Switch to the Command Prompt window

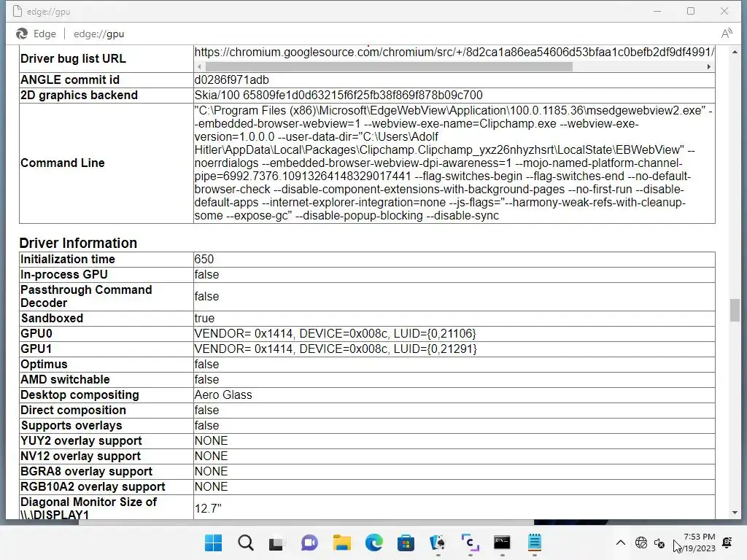click(502, 542)
